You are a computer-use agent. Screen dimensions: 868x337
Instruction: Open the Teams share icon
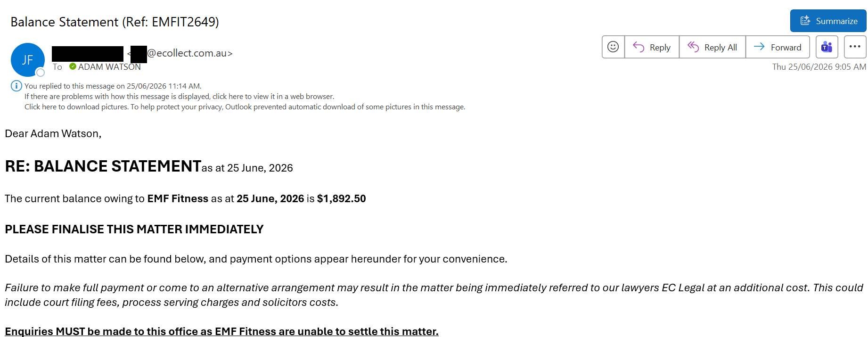[x=827, y=47]
